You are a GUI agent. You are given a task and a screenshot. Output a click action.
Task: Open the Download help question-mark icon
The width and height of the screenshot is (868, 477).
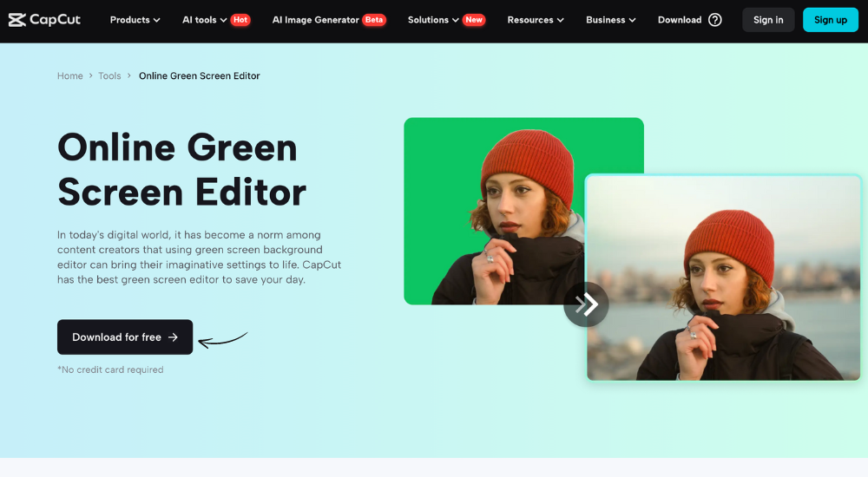(x=715, y=20)
